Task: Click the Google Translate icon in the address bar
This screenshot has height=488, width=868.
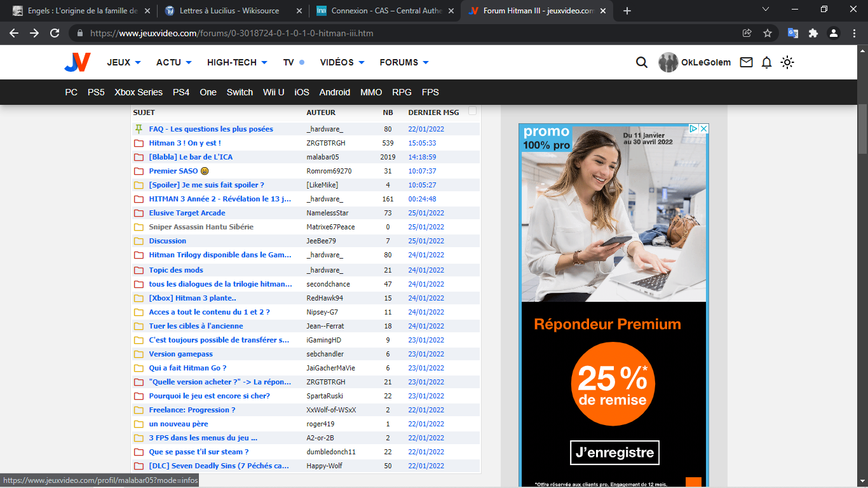Action: point(792,33)
